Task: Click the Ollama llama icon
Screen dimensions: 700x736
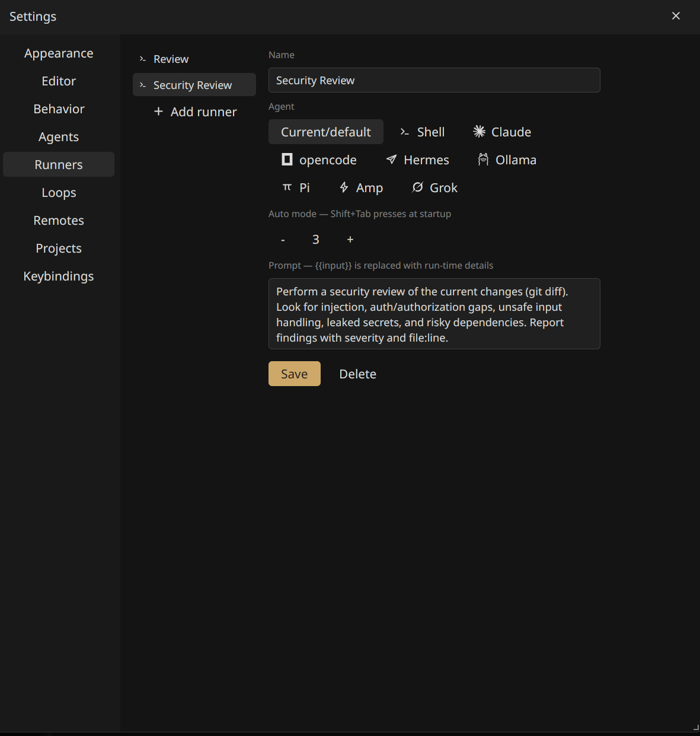Action: point(484,159)
